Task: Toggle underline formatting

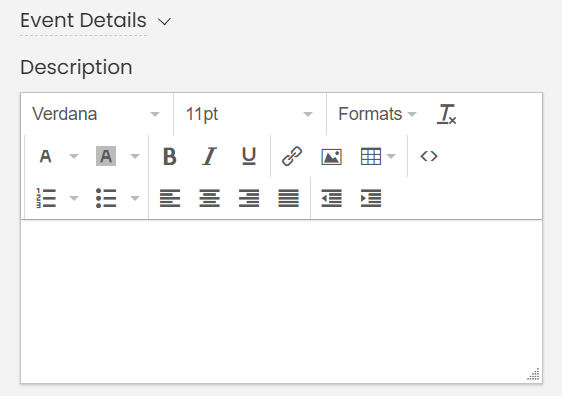Action: click(x=249, y=156)
